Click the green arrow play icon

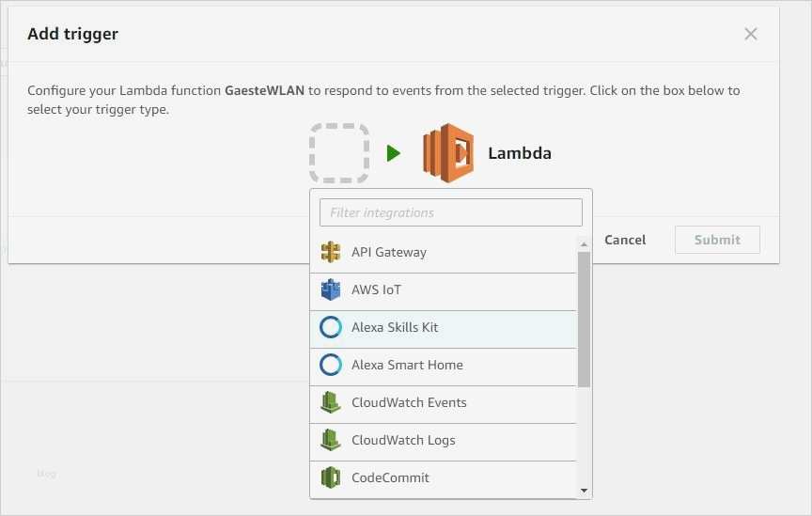pos(394,153)
